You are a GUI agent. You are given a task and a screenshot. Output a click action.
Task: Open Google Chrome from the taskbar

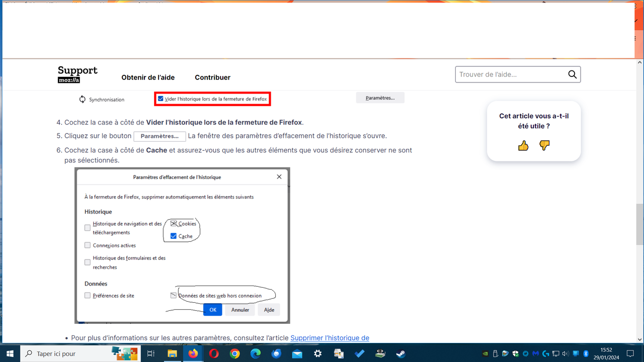234,353
